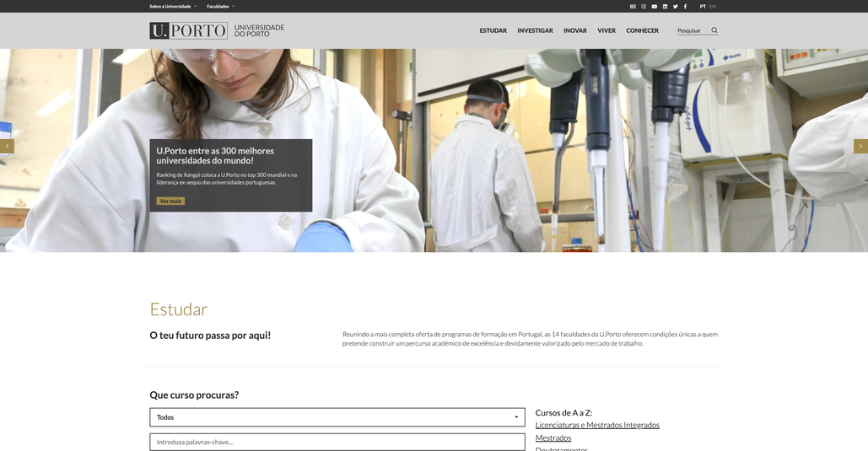
Task: Focus the Pesquisar search field
Action: [693, 31]
